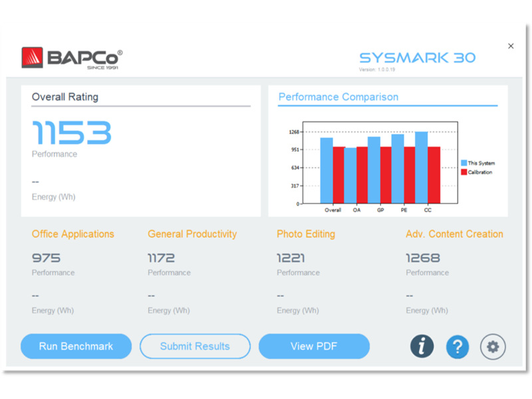Click the Version 1.0.0.19 text
The image size is (532, 399).
(377, 70)
